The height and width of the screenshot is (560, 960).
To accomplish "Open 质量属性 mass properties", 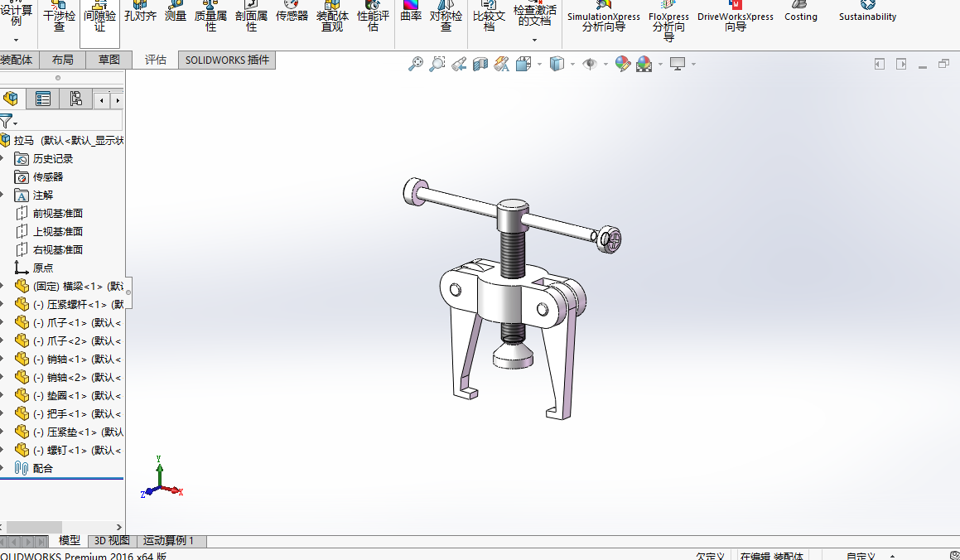I will (x=210, y=17).
